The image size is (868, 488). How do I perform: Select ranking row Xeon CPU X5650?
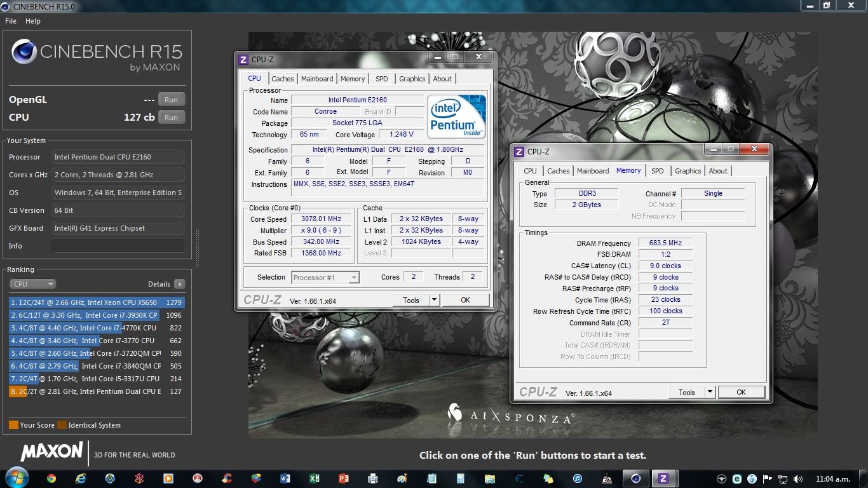(97, 302)
